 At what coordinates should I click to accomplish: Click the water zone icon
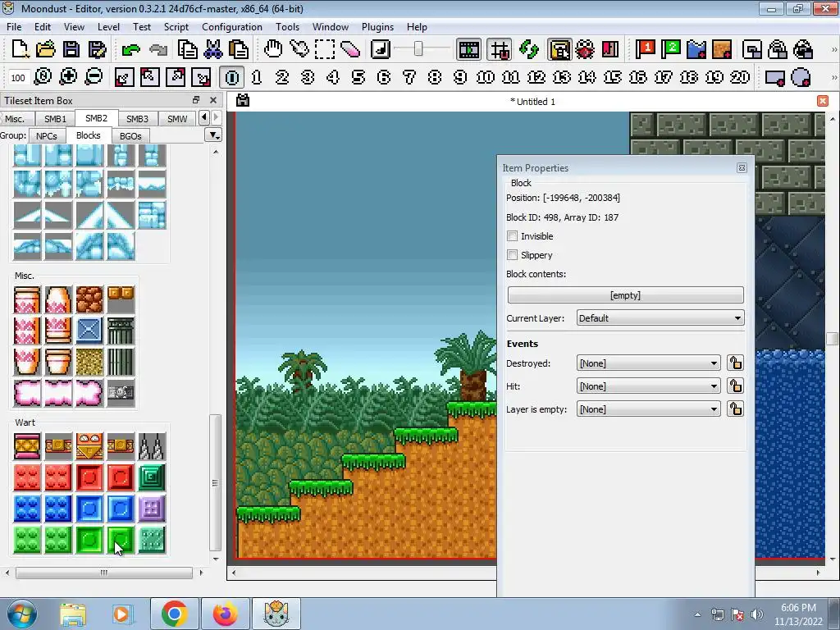pyautogui.click(x=696, y=49)
